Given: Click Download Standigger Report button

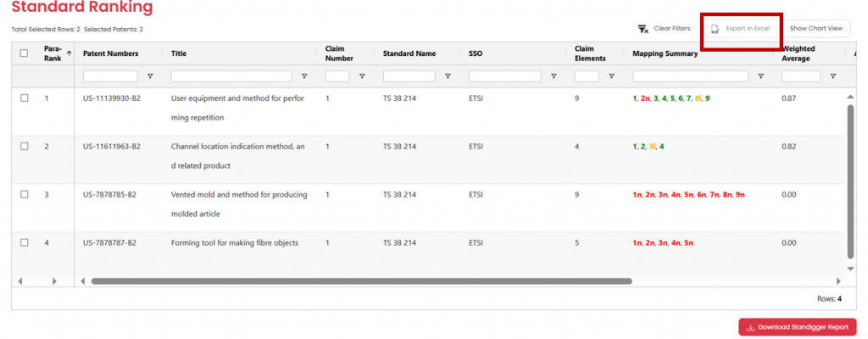Looking at the screenshot, I should (797, 327).
